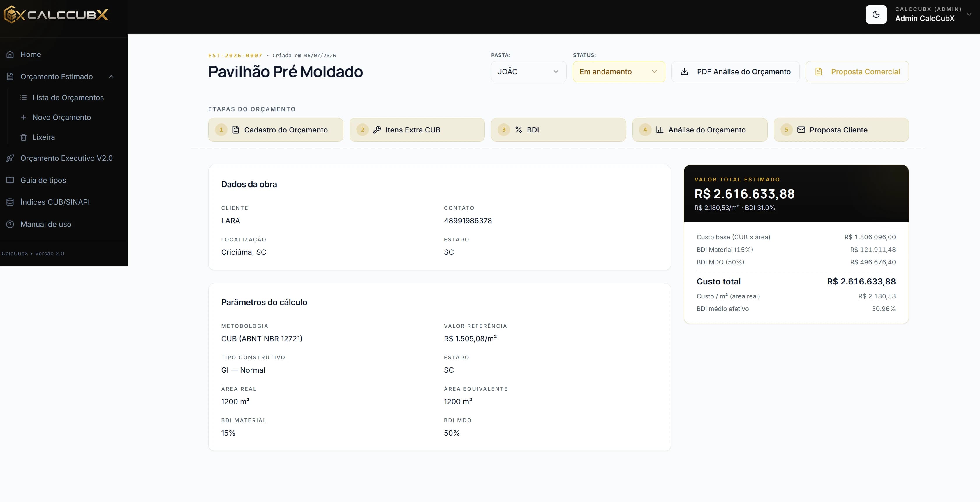Go to the BDI step
The width and height of the screenshot is (980, 502).
tap(558, 130)
